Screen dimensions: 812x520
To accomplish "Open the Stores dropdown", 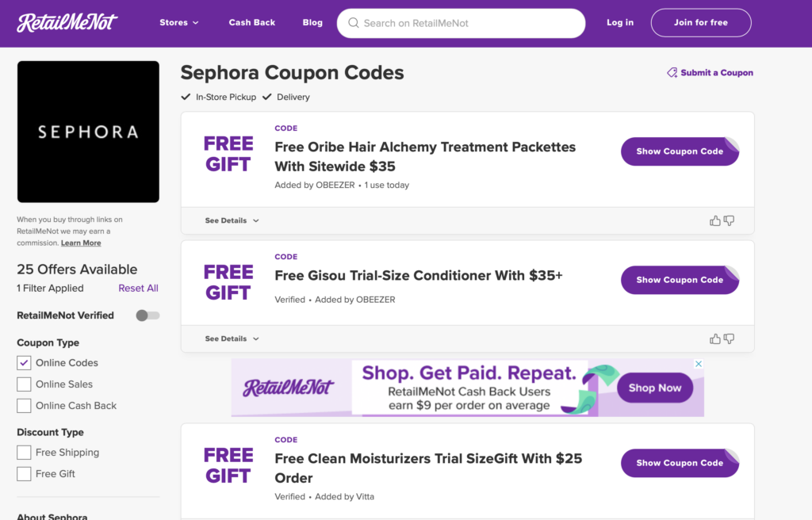I will tap(178, 22).
